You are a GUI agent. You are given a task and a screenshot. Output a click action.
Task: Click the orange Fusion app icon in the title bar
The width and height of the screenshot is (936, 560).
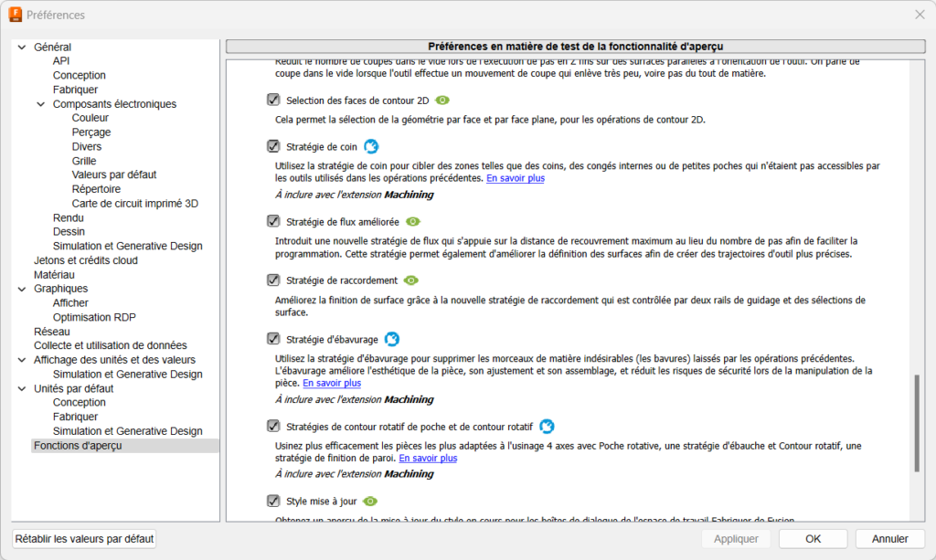click(15, 15)
